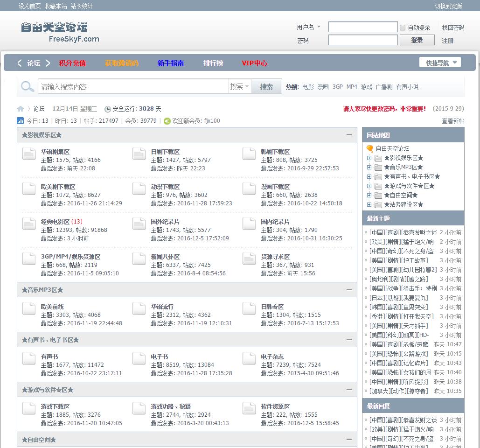480x448 pixels.
Task: Click the magnifier search icon
Action: tap(27, 87)
